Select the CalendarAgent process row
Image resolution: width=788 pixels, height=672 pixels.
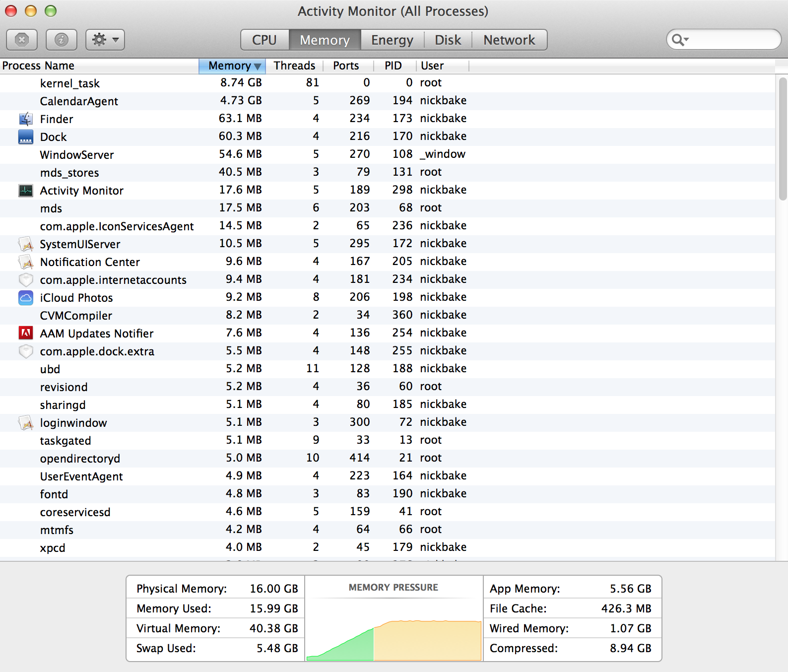[387, 101]
